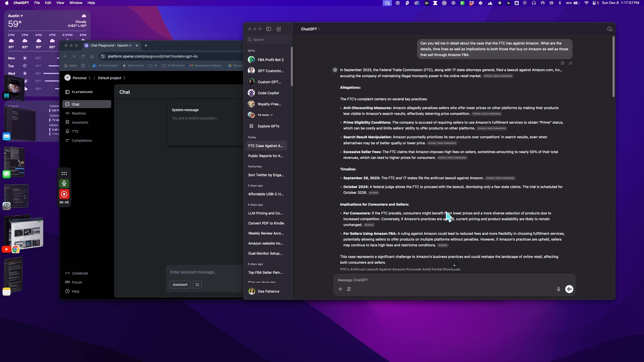Open the Default project dropdown
The width and height of the screenshot is (644, 362).
coord(111,78)
